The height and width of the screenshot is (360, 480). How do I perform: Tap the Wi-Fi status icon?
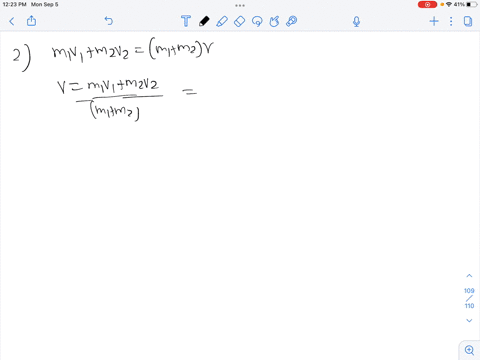tap(449, 4)
